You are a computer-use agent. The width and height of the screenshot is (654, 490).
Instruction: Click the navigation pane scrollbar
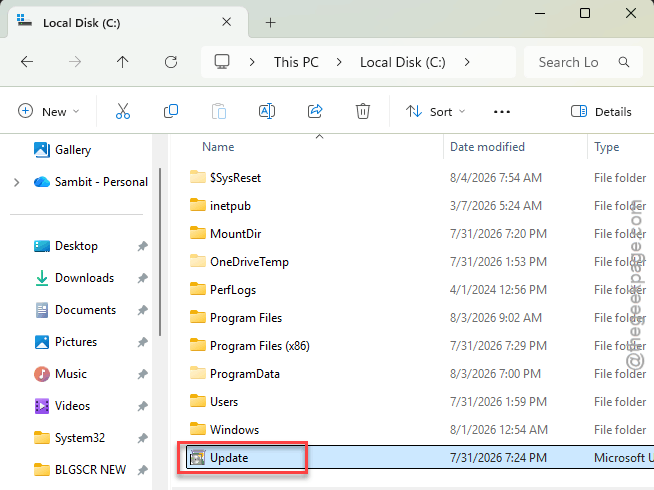pyautogui.click(x=160, y=251)
